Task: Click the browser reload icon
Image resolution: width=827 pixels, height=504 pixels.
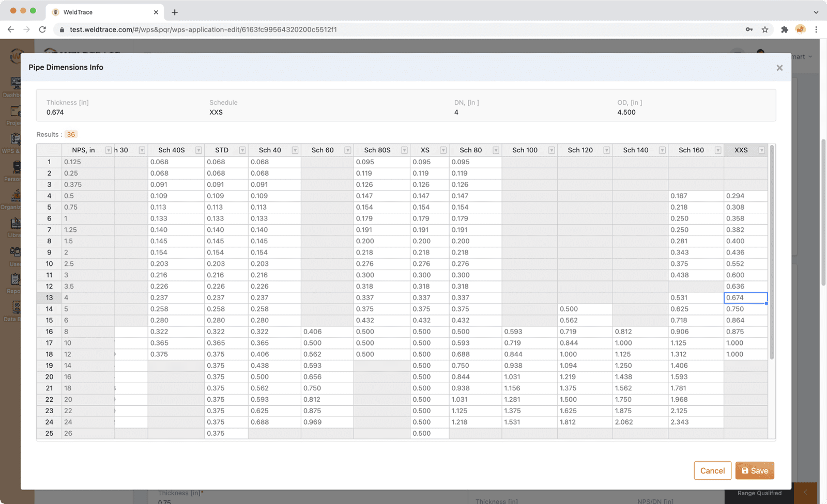Action: tap(42, 29)
